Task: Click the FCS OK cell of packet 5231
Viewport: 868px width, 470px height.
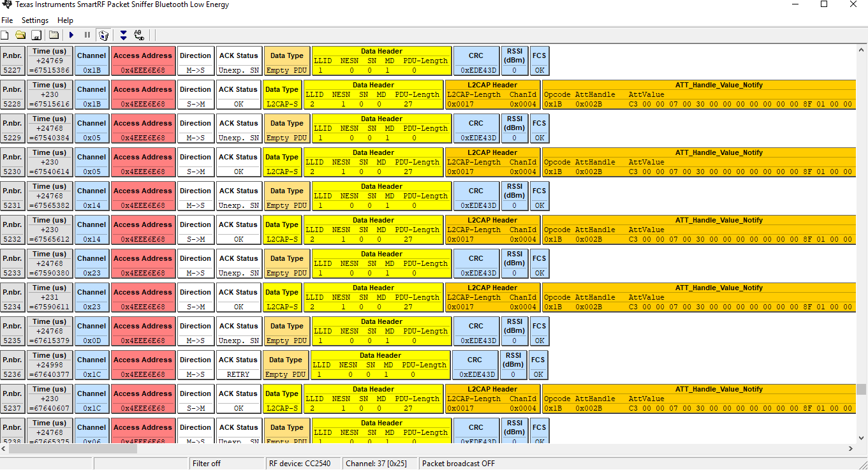Action: point(540,196)
